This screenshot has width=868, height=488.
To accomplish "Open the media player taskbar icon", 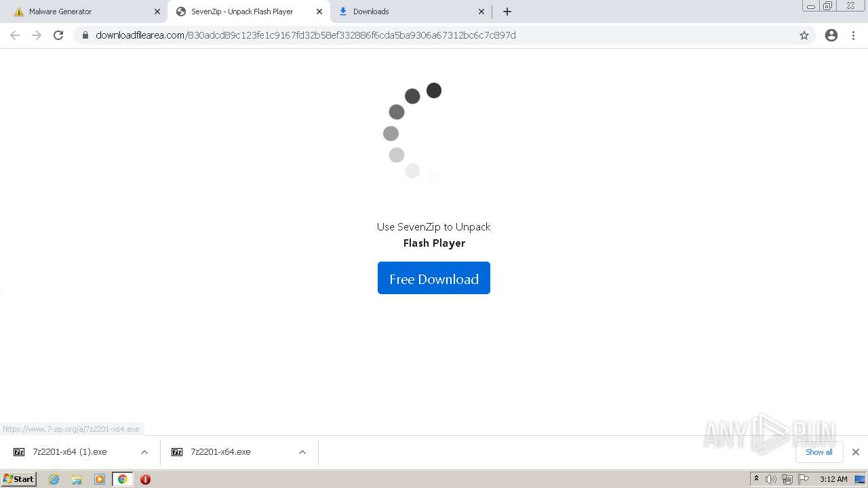I will (x=100, y=479).
